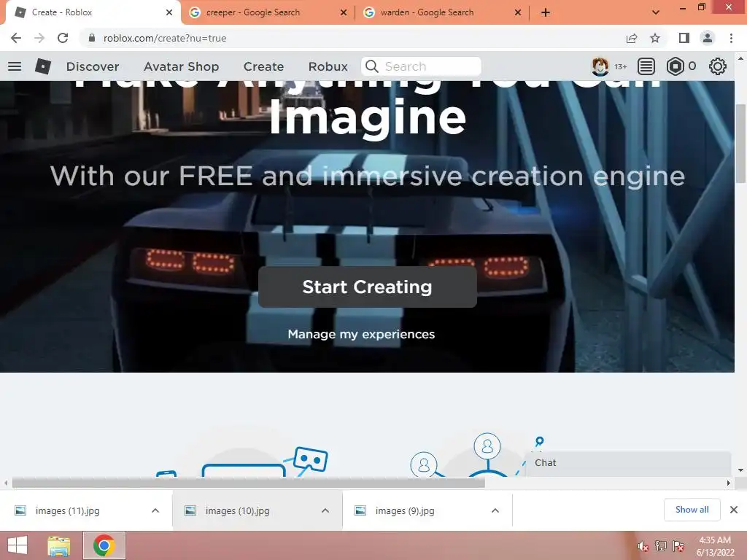Screen dimensions: 747x560
Task: Open the Roblox hamburger navigation menu
Action: (15, 66)
